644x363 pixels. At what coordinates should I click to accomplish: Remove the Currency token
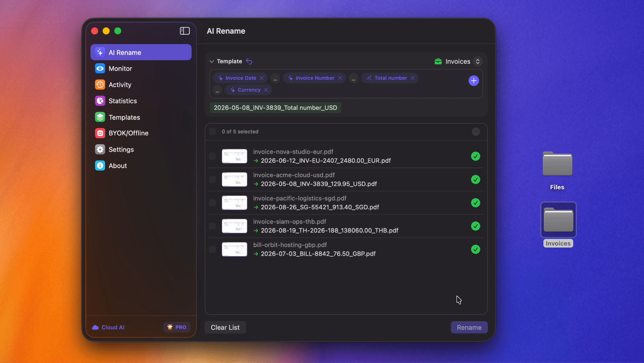[x=266, y=90]
